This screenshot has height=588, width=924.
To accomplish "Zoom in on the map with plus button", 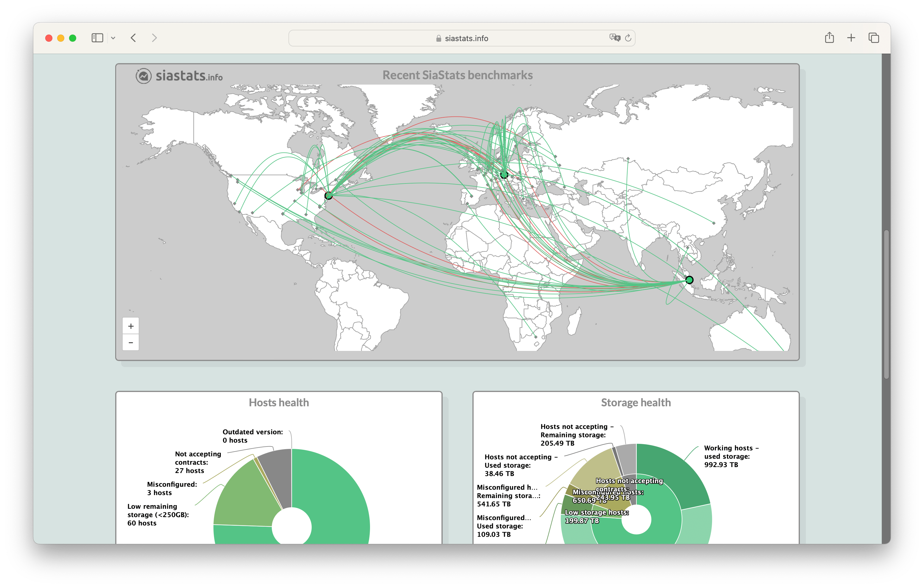I will (131, 326).
